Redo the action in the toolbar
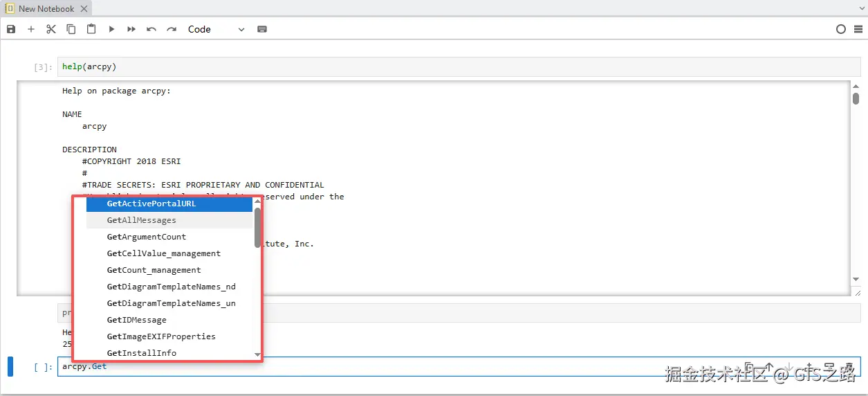 point(172,29)
